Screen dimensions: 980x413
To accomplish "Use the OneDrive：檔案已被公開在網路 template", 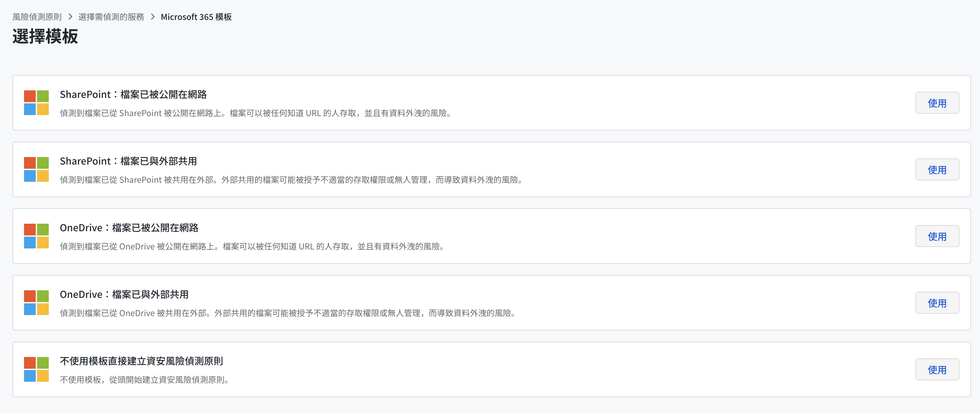I will [x=937, y=236].
